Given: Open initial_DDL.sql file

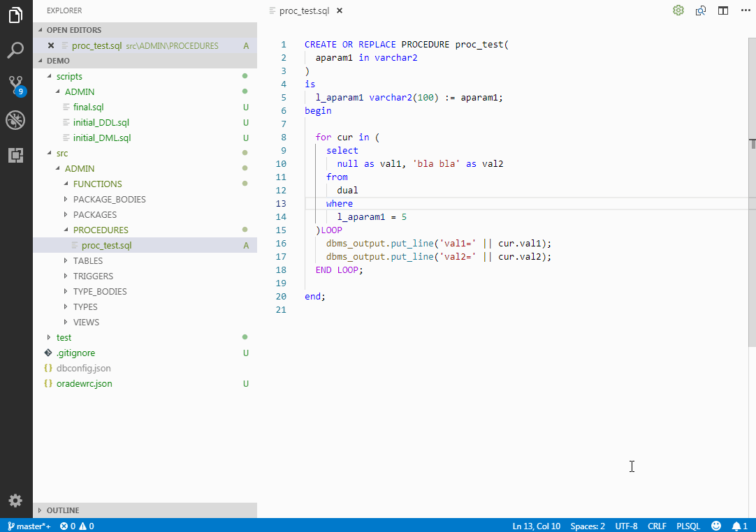Looking at the screenshot, I should [145, 122].
